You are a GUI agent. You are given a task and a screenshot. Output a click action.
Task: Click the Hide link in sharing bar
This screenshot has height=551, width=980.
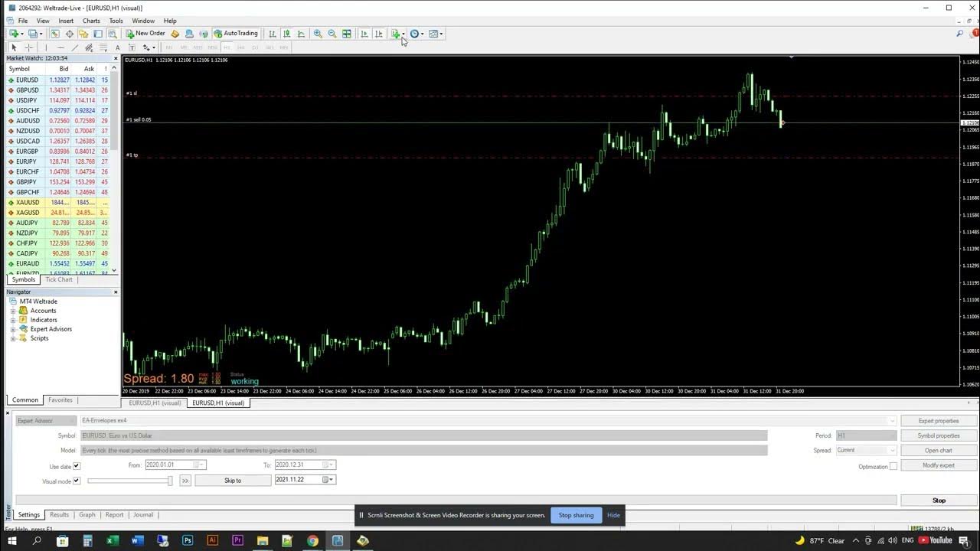click(613, 515)
